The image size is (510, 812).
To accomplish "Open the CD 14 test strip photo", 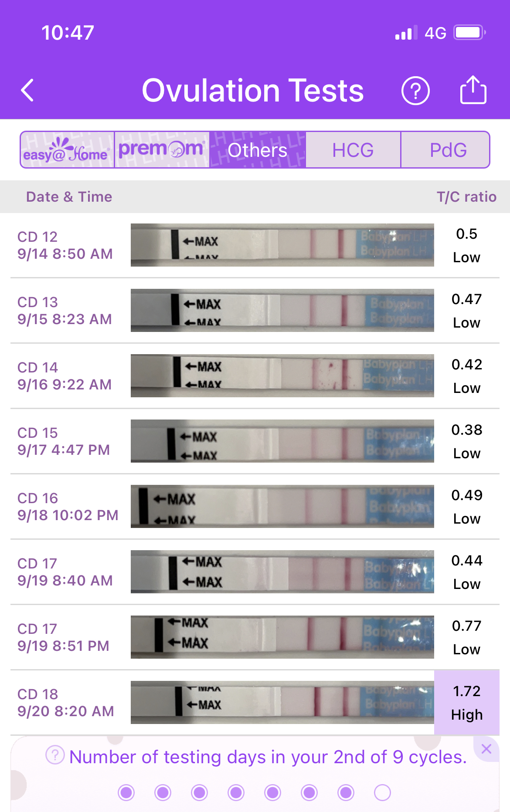I will point(282,376).
